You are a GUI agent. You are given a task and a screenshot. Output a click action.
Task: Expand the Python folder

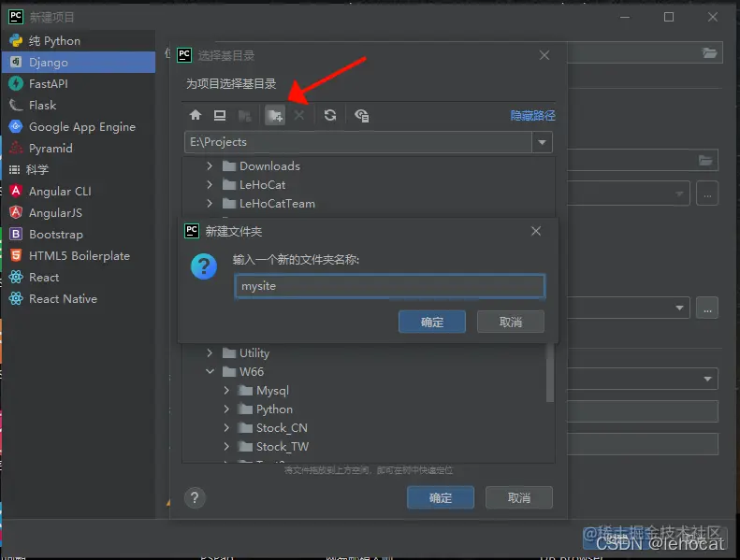point(226,409)
